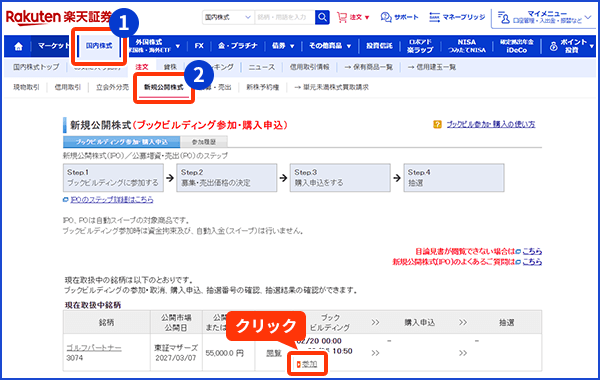Screen dimensions: 600x380
Task: Open ロボアド 楽ラップ menu item
Action: [x=420, y=46]
